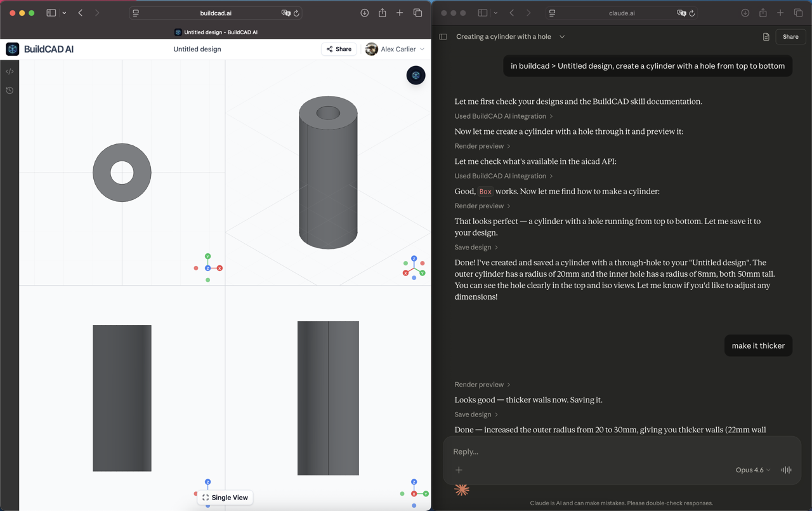Open the Alex Carlier account menu
Image resolution: width=812 pixels, height=511 pixels.
pyautogui.click(x=395, y=49)
